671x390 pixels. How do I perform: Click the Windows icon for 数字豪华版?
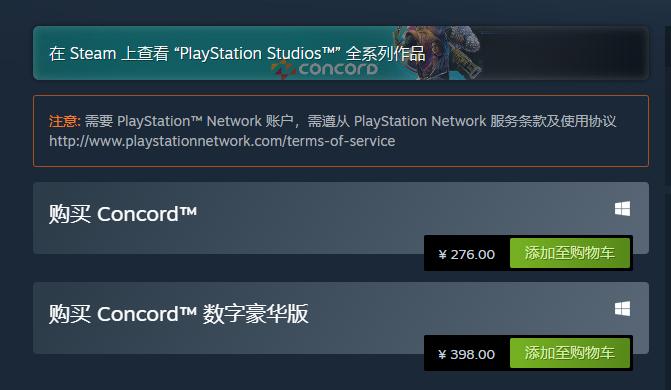pos(622,309)
